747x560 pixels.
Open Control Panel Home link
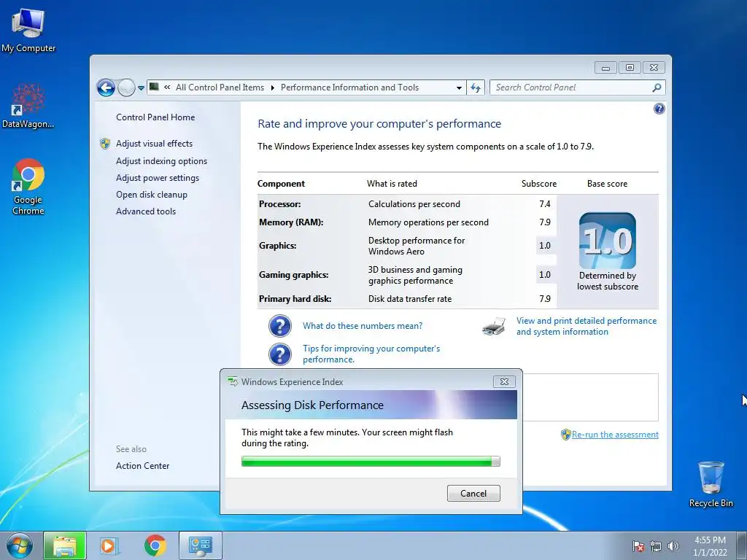coord(155,117)
